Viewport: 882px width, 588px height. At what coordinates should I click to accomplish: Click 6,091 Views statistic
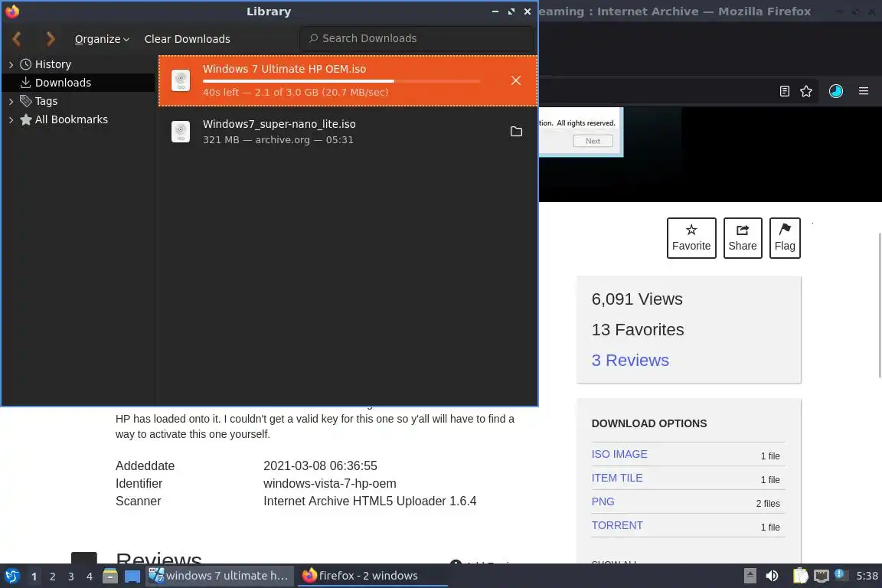coord(637,299)
